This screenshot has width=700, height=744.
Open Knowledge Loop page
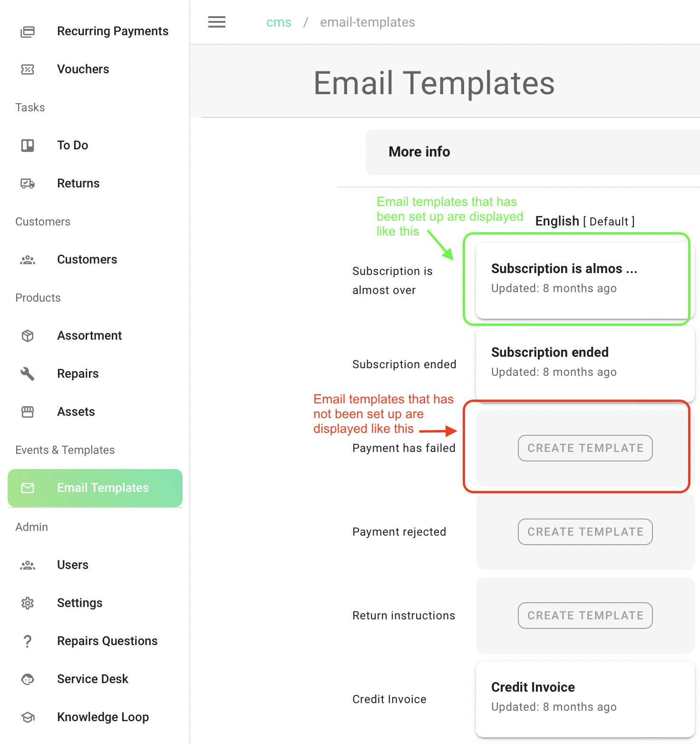click(95, 717)
